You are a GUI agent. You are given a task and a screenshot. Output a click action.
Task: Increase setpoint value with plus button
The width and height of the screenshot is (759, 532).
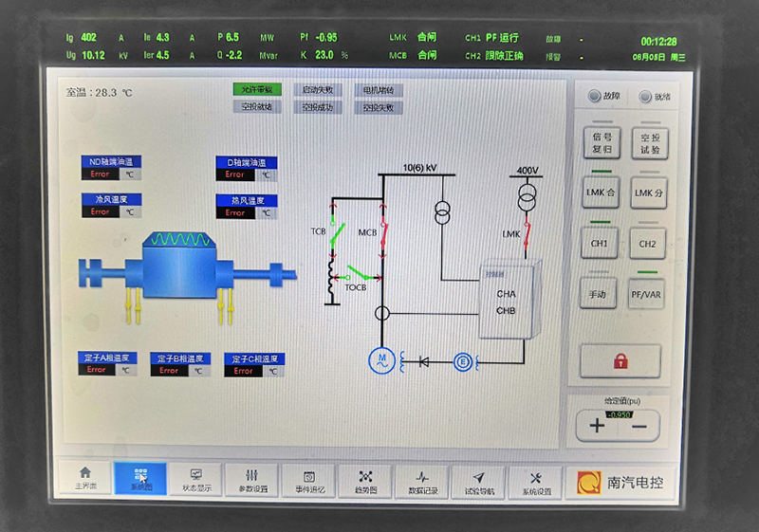597,426
